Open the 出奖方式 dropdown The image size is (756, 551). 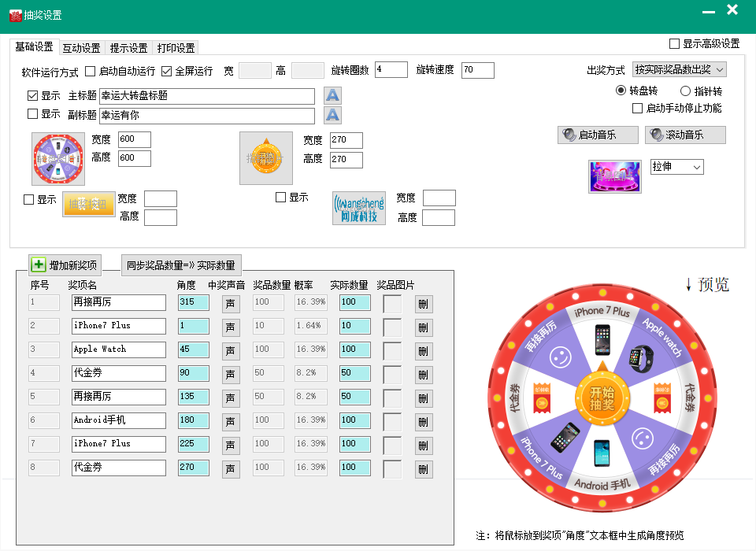click(679, 69)
